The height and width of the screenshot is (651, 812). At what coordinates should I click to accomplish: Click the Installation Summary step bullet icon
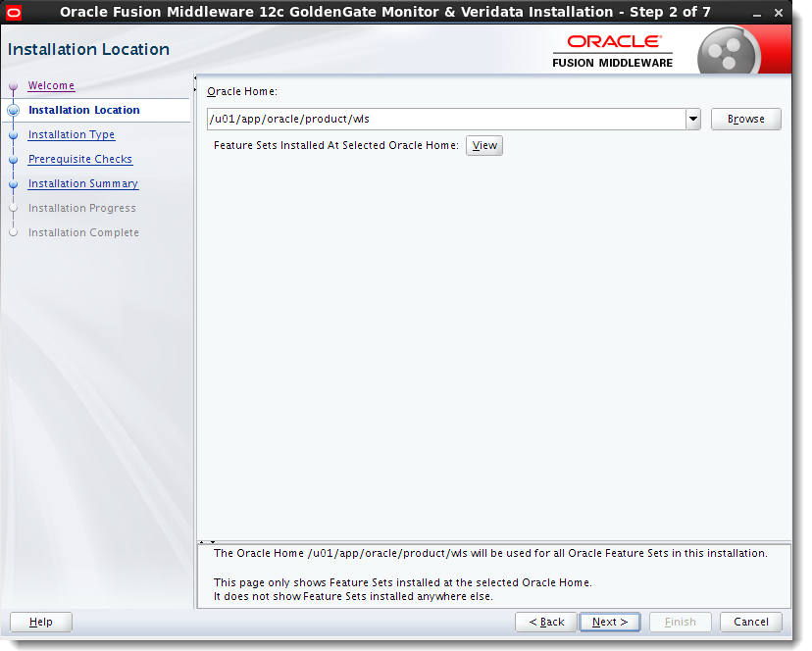14,184
